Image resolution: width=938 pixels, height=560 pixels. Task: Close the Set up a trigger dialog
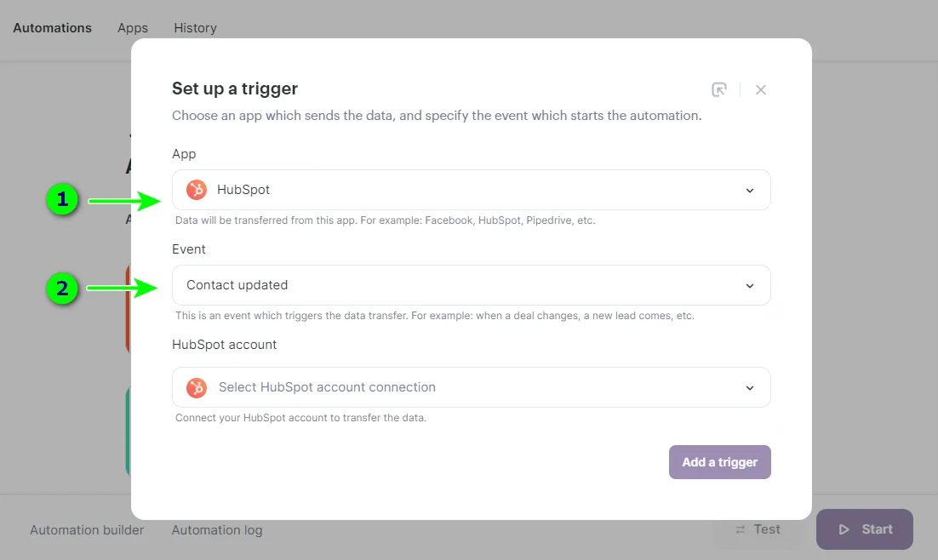[x=761, y=89]
